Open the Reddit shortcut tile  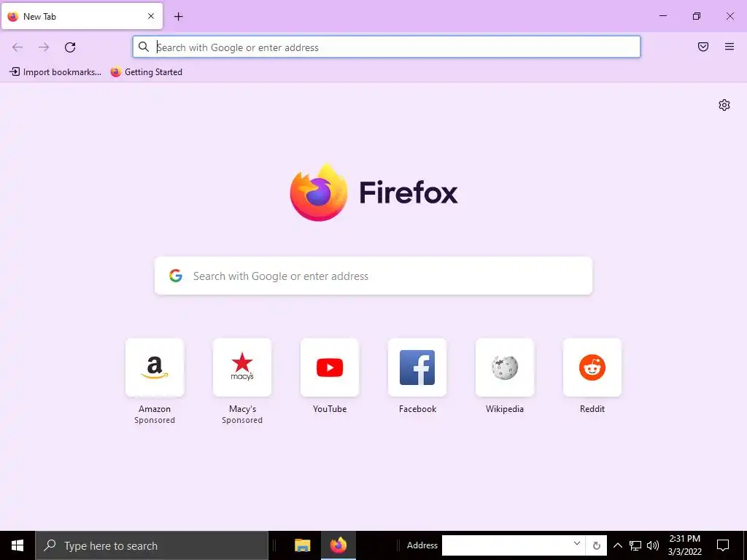[x=592, y=367]
